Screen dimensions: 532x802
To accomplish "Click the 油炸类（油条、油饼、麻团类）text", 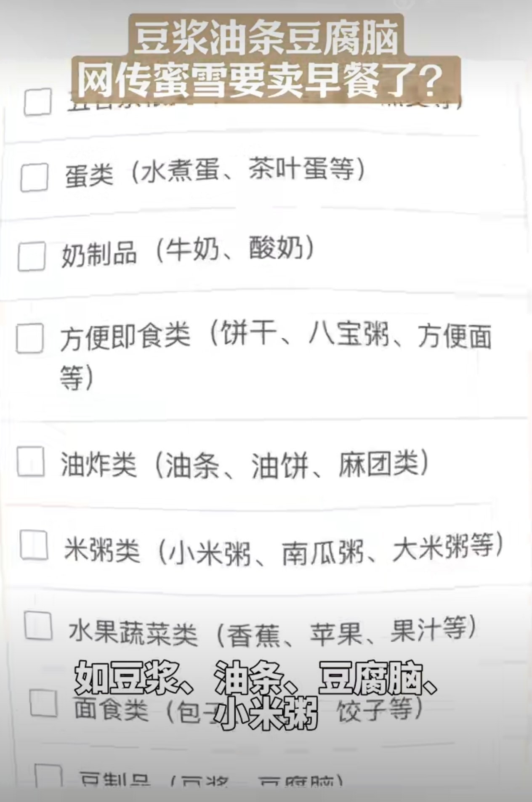I will click(245, 465).
